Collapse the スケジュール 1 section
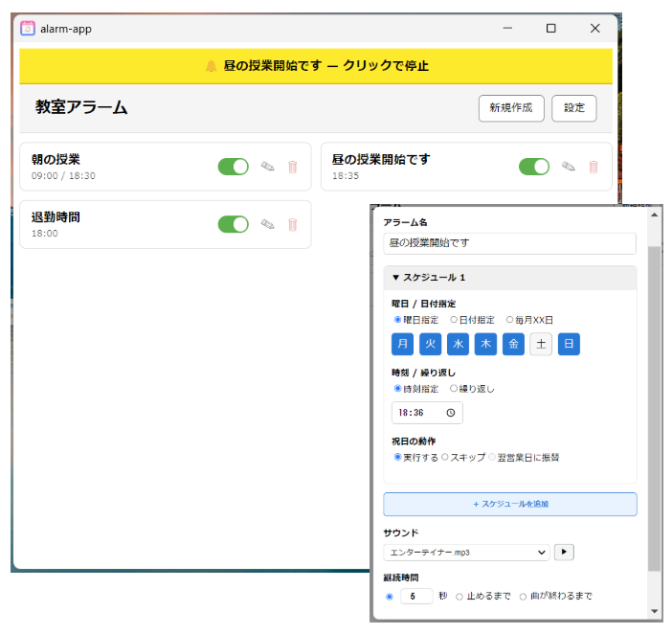This screenshot has width=672, height=634. point(510,278)
